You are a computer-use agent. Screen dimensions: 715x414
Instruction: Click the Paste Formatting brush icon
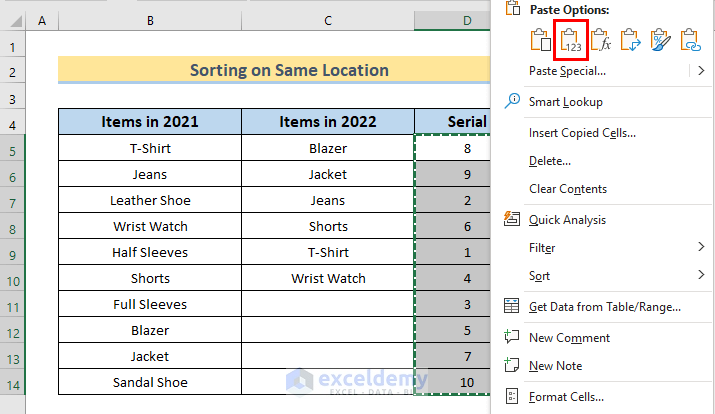coord(660,40)
